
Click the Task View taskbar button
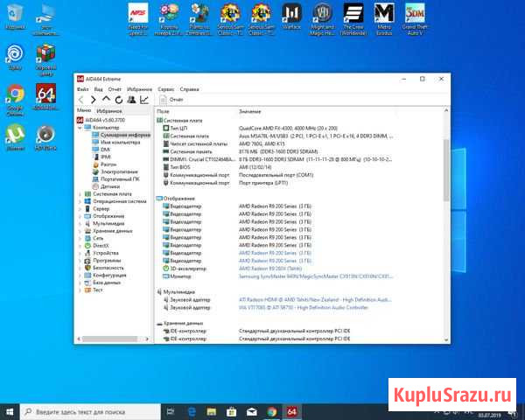tap(171, 411)
